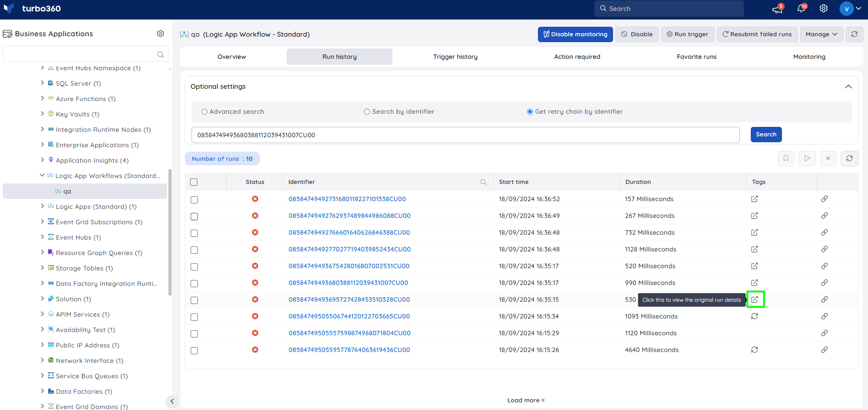Click Resubmit failed runs button

(x=757, y=34)
